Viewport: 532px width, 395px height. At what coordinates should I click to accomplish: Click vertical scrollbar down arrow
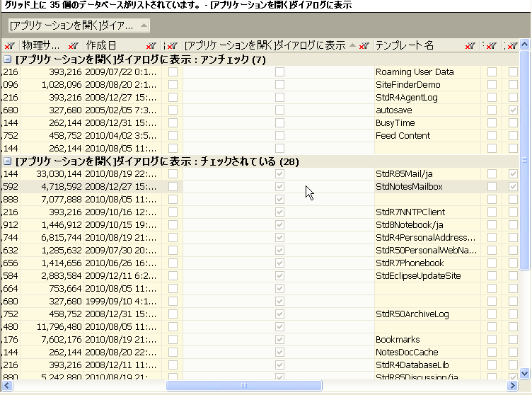tap(525, 373)
